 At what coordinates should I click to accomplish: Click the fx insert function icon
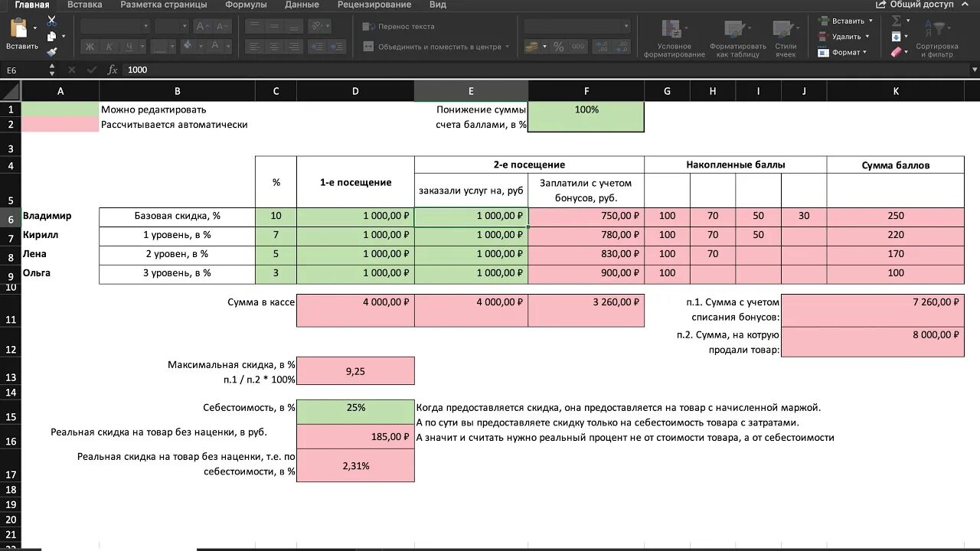113,70
